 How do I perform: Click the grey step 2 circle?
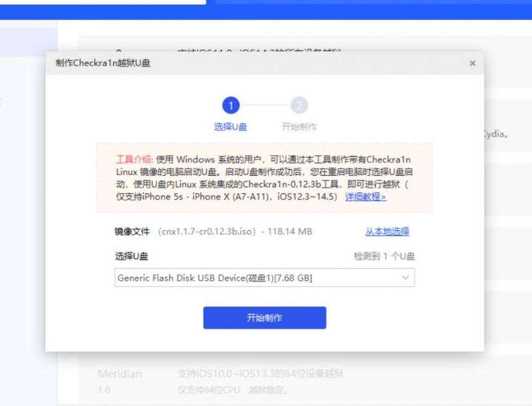[x=299, y=105]
